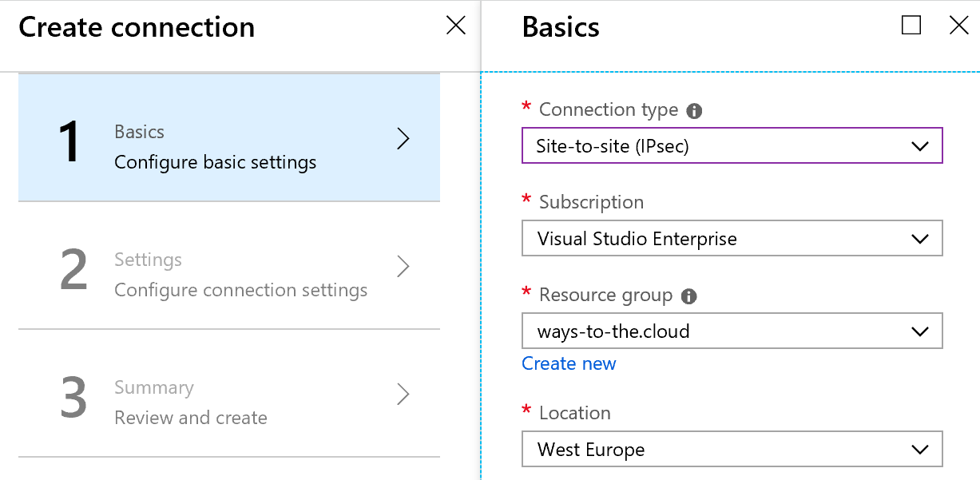Click the Connection type info icon
The image size is (980, 480).
(694, 111)
